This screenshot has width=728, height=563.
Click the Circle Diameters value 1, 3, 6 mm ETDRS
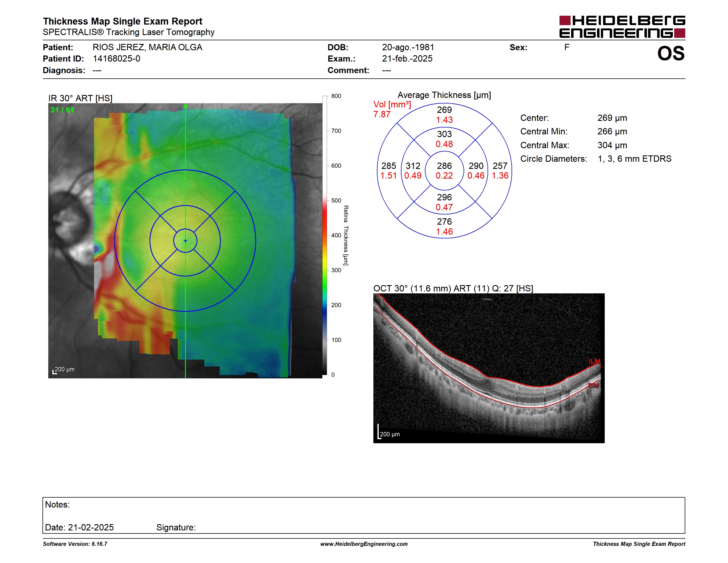(x=634, y=159)
